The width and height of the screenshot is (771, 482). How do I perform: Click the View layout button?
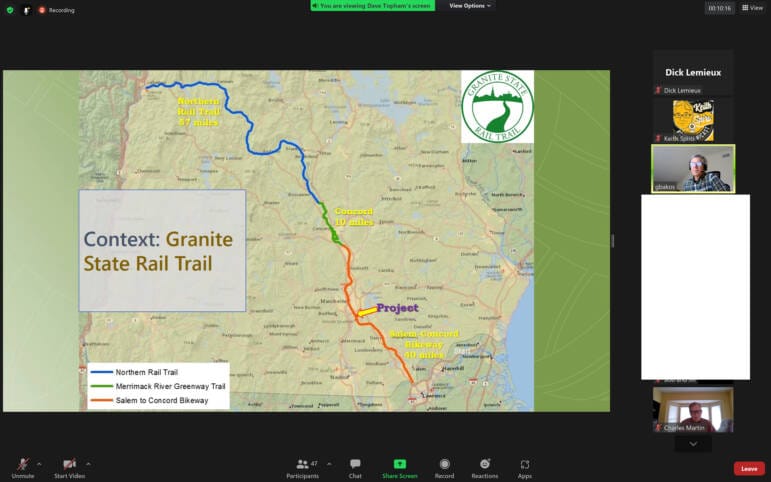click(x=752, y=7)
